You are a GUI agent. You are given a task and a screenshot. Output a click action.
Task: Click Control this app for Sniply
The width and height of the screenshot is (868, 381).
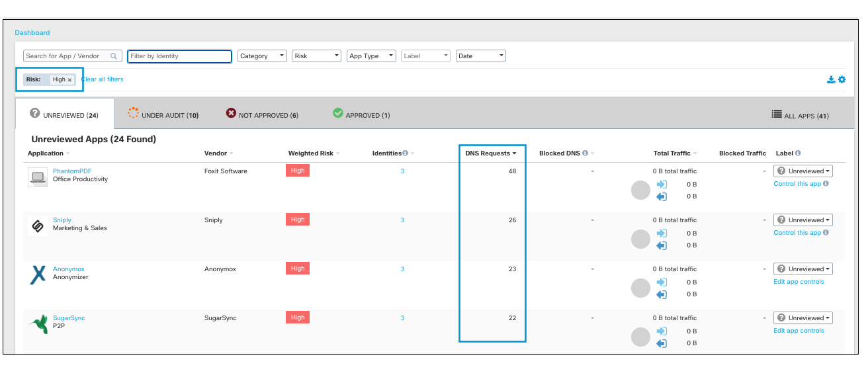pos(797,233)
